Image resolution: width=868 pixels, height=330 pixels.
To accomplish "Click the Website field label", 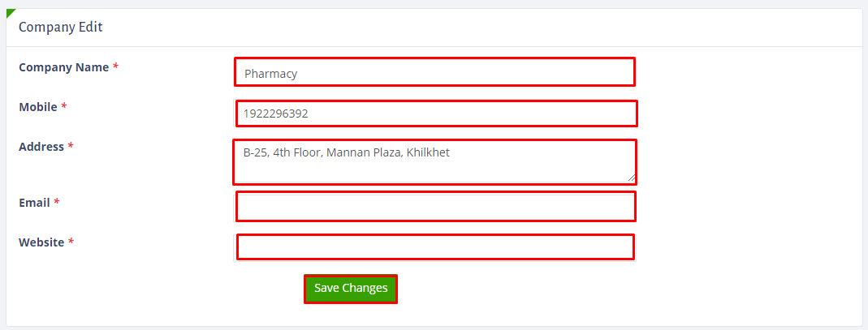I will 41,242.
